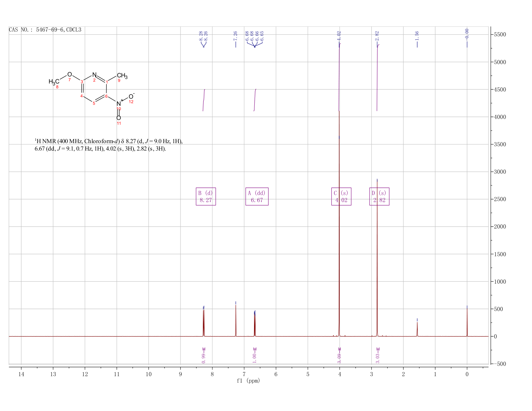This screenshot has width=532, height=411.
Task: Click the methoxy oxygen atom labeled 7
Action: tap(70, 74)
